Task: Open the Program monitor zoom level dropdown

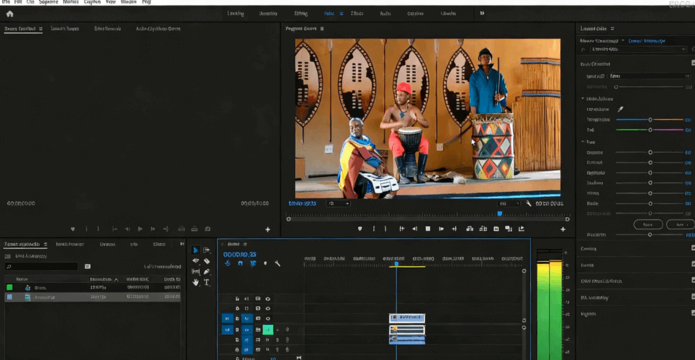Action: coord(339,203)
